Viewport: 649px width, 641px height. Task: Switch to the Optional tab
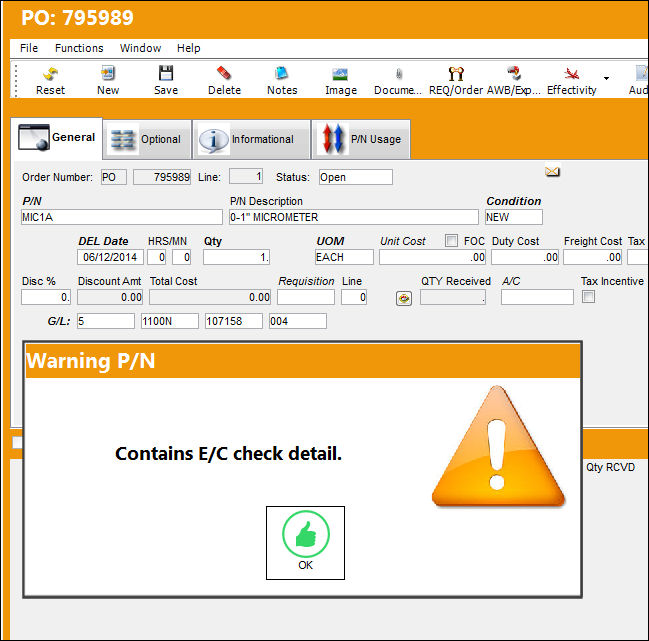147,139
